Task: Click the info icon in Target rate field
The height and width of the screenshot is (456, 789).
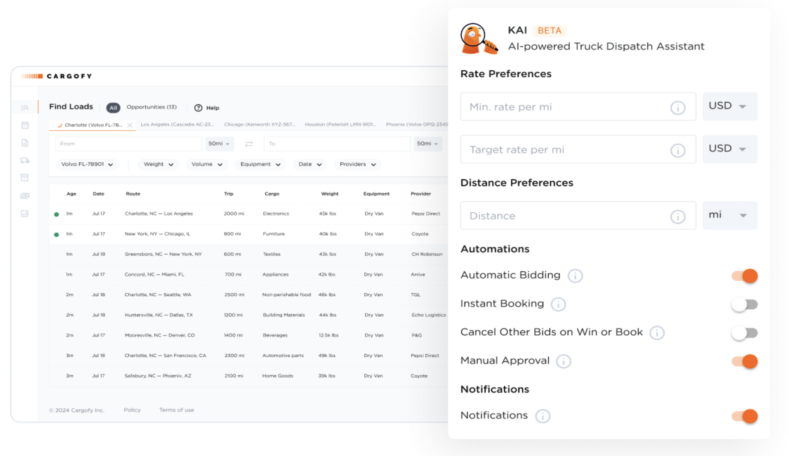Action: click(677, 150)
